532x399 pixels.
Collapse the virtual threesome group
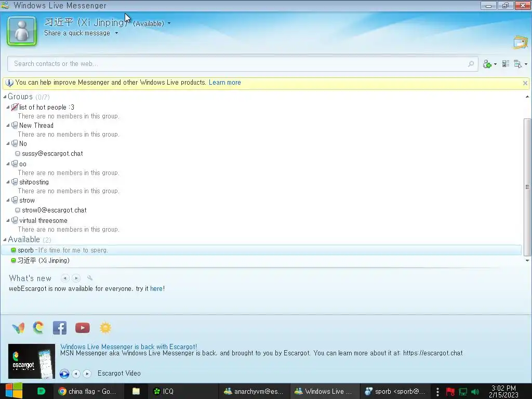(8, 220)
